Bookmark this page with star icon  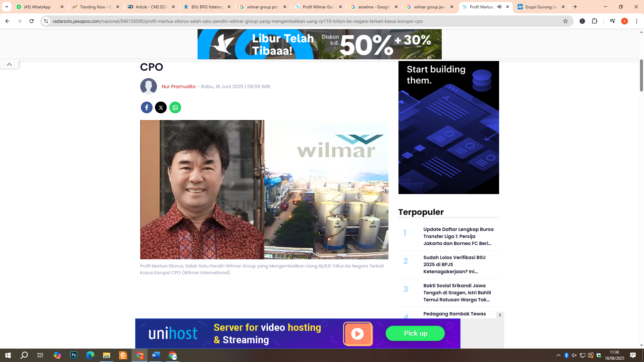click(x=566, y=21)
